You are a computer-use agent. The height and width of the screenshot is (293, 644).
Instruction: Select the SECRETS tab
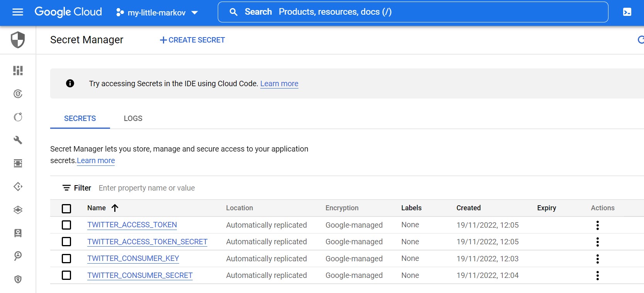click(80, 118)
